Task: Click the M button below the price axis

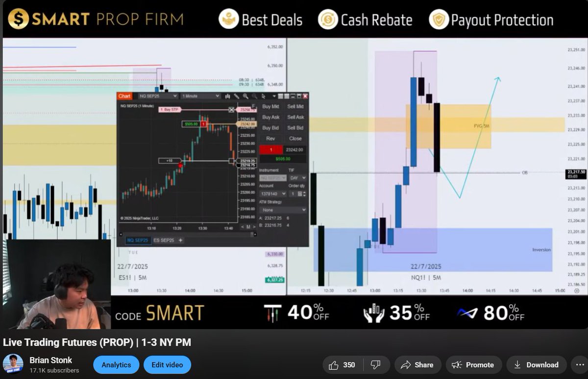Action: 248,227
